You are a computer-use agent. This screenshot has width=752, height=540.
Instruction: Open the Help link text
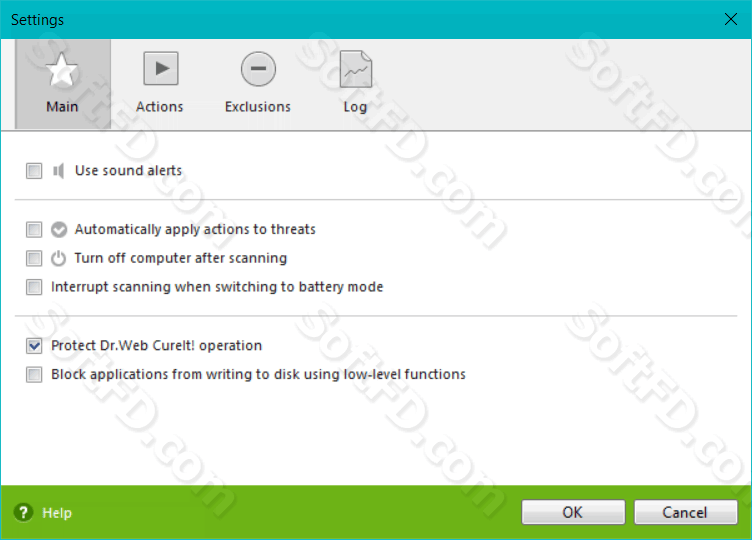click(x=57, y=513)
